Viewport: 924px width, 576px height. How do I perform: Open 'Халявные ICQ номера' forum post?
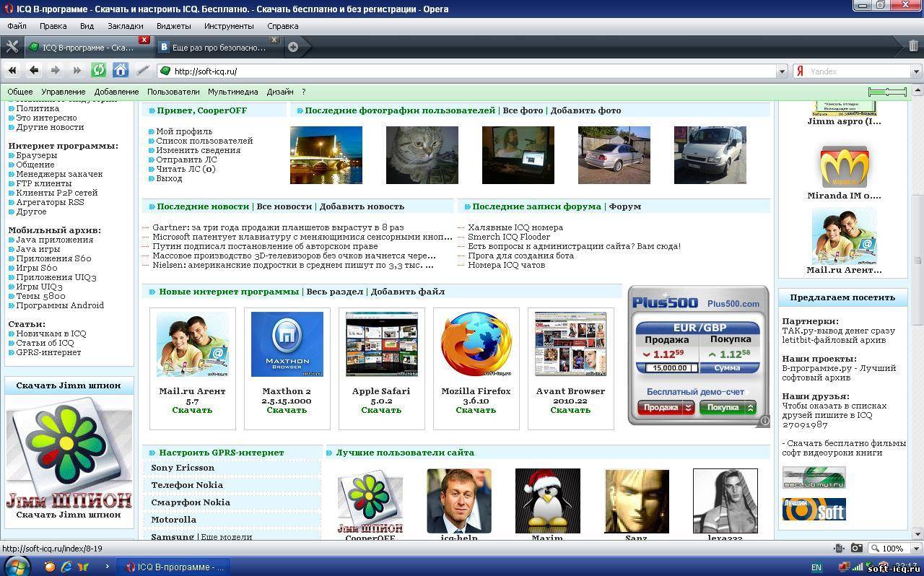coord(515,227)
